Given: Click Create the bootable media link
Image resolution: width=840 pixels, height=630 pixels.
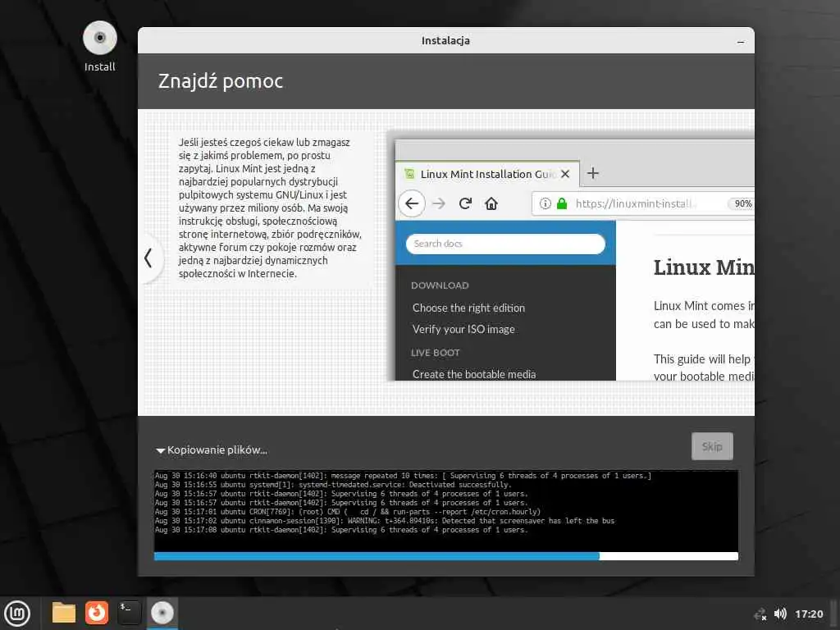Looking at the screenshot, I should point(474,374).
